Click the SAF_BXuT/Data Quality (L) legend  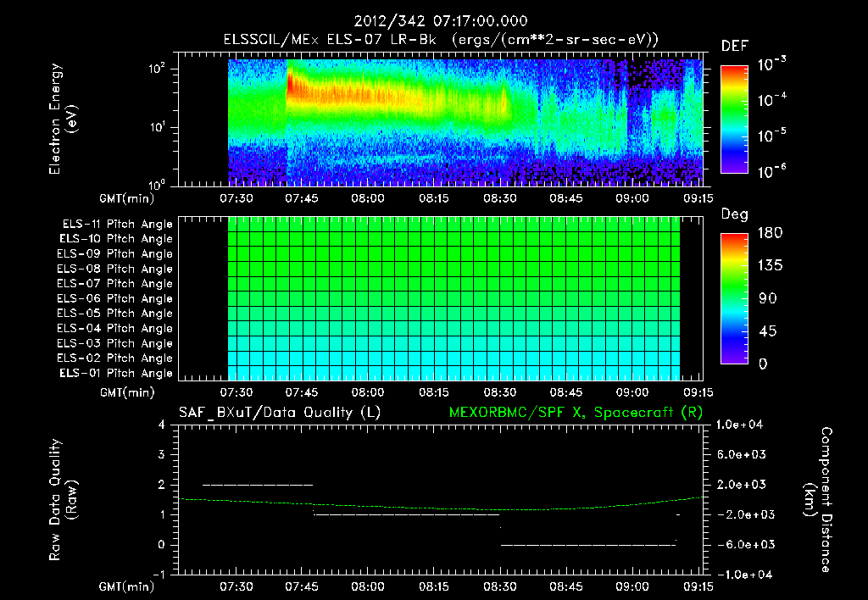click(280, 413)
